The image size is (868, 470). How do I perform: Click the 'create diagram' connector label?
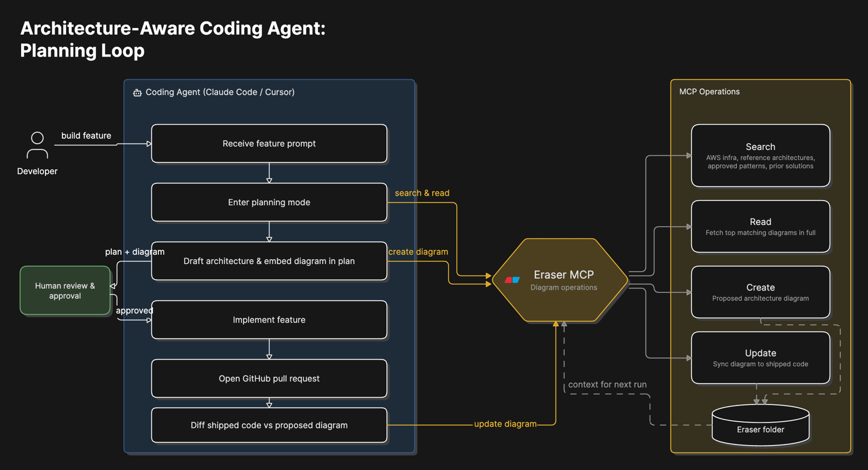click(418, 252)
